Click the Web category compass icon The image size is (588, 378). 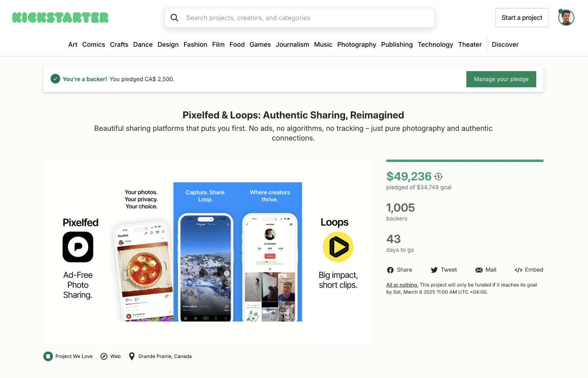coord(104,356)
